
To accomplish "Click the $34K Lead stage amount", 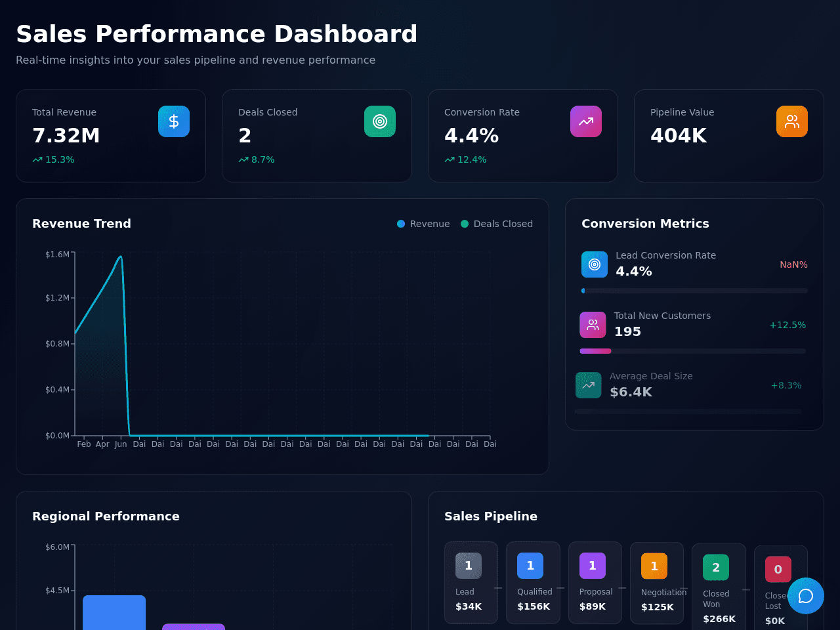I will coord(469,606).
